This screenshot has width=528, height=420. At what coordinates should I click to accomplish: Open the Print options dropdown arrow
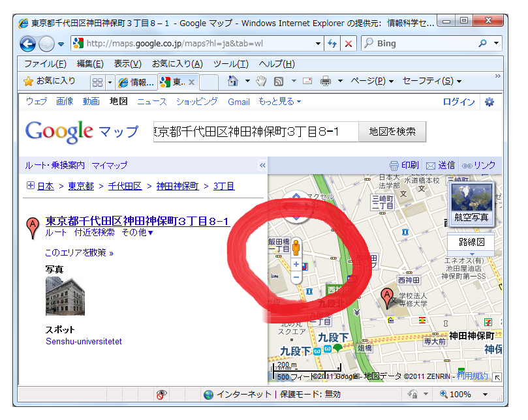(x=340, y=81)
